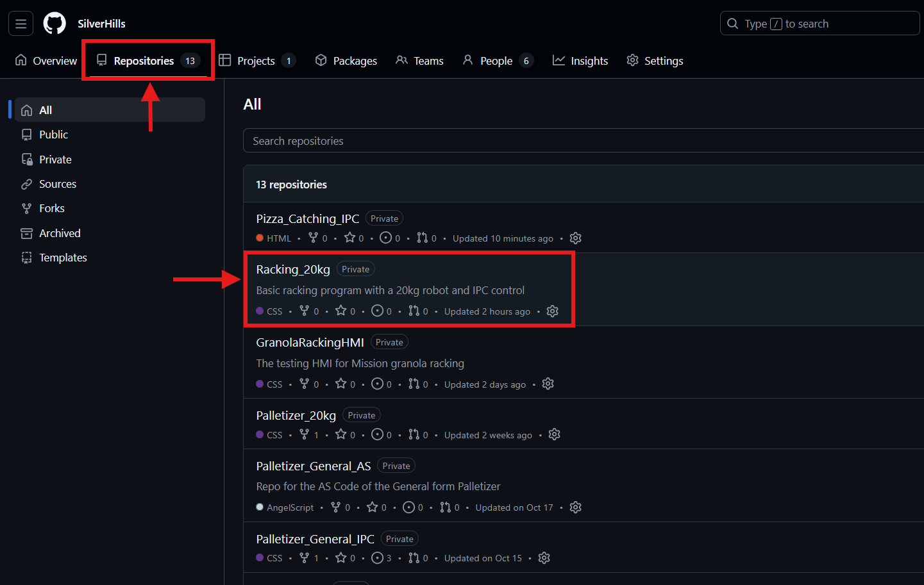The height and width of the screenshot is (585, 924).
Task: Open the hamburger navigation menu
Action: click(x=21, y=24)
